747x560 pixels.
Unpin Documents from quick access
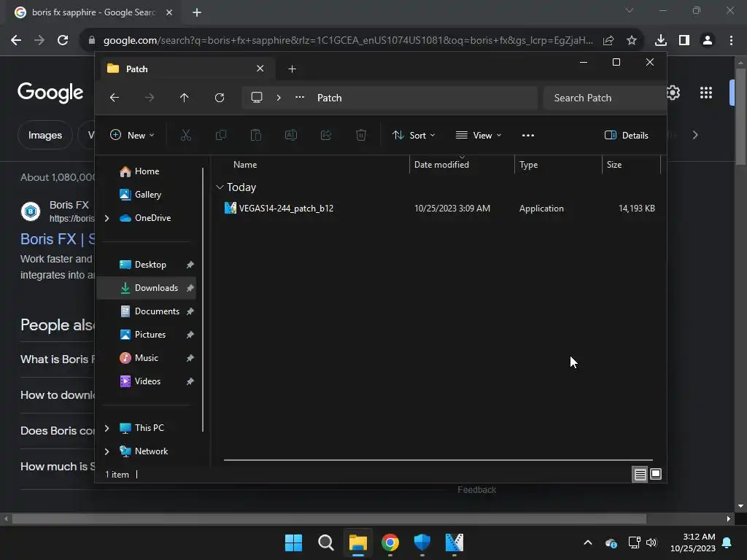point(190,311)
